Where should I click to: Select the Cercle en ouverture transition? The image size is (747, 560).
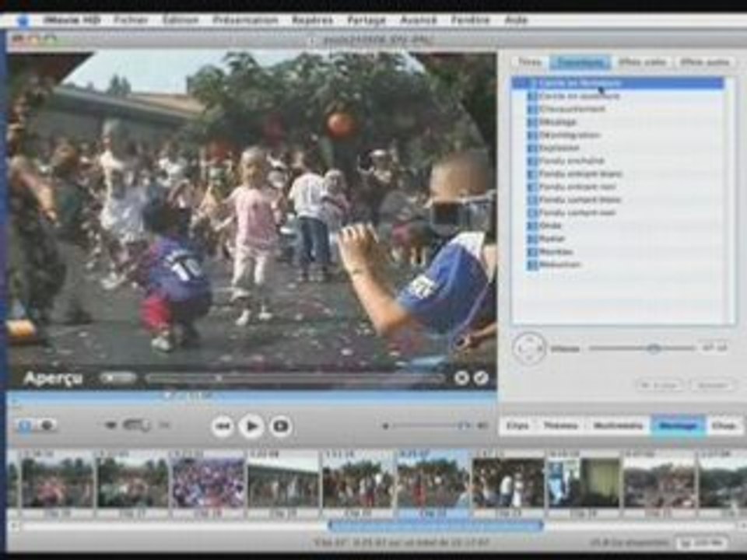(x=618, y=96)
